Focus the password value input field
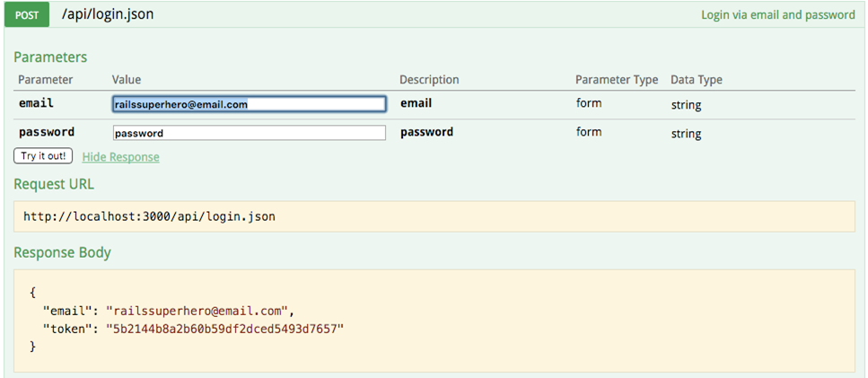The image size is (868, 378). point(249,133)
